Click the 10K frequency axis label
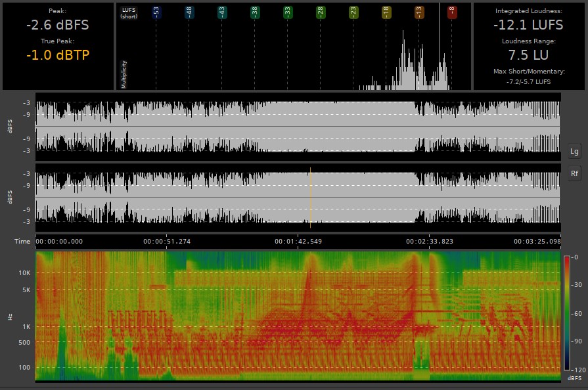 (25, 272)
